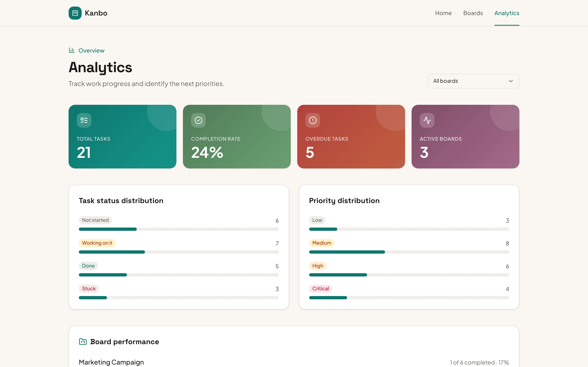This screenshot has height=367, width=588.
Task: Open the Marketing Campaign board entry
Action: click(111, 362)
